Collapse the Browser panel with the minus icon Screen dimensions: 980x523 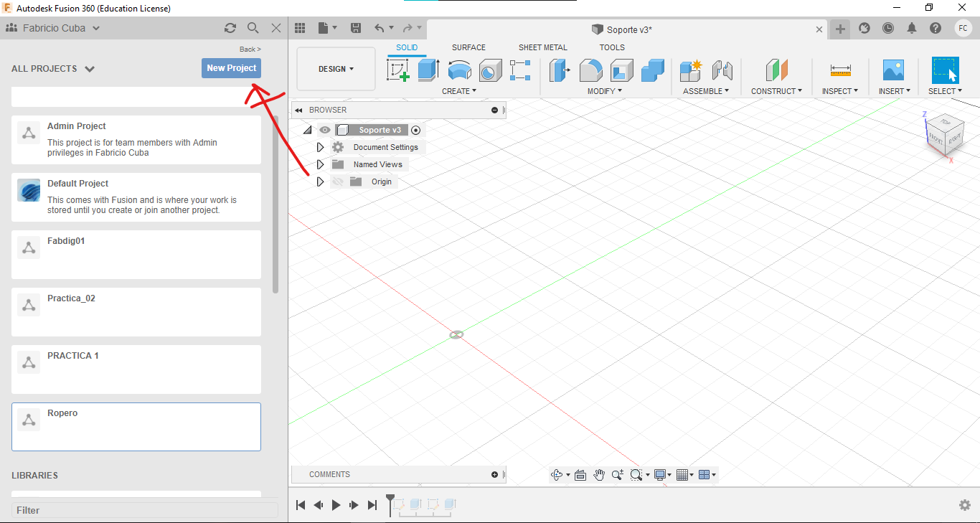tap(494, 110)
